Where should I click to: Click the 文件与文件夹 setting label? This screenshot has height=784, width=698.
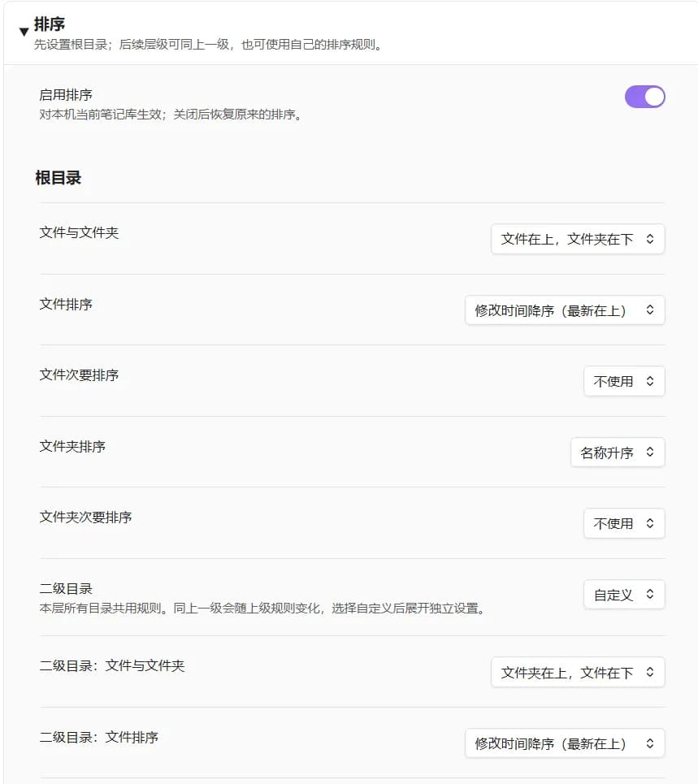[79, 232]
